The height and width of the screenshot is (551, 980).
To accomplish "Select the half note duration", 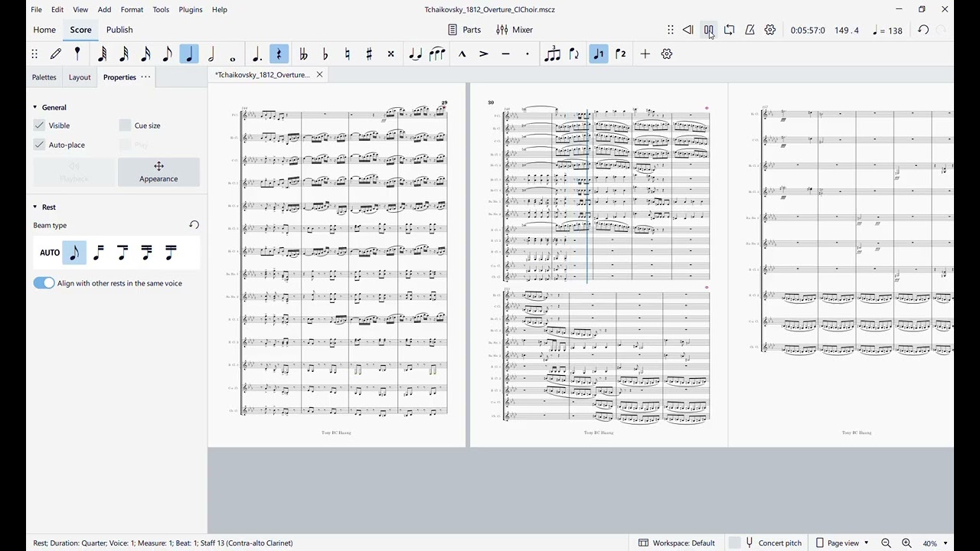I will tap(211, 54).
